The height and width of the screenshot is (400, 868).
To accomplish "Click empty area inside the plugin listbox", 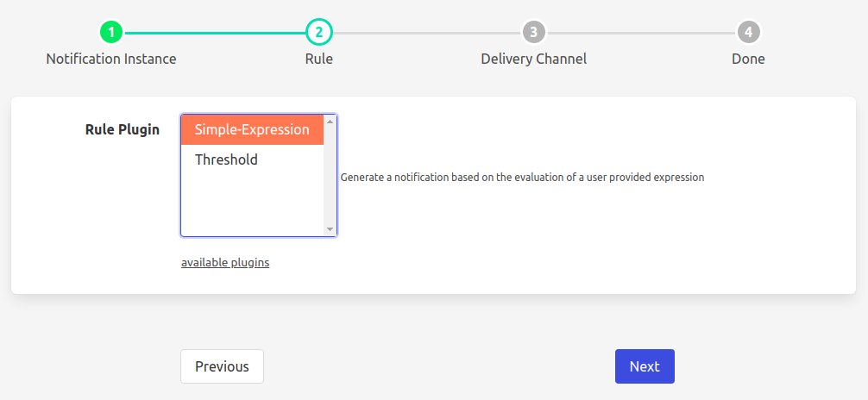I will (252, 205).
